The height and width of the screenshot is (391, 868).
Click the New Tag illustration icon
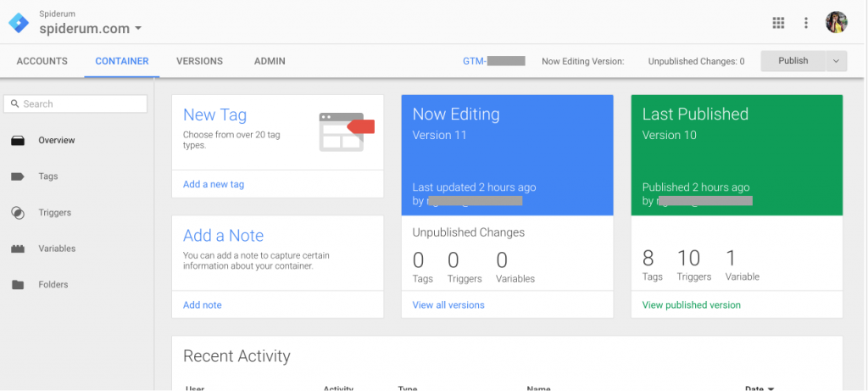pos(347,131)
